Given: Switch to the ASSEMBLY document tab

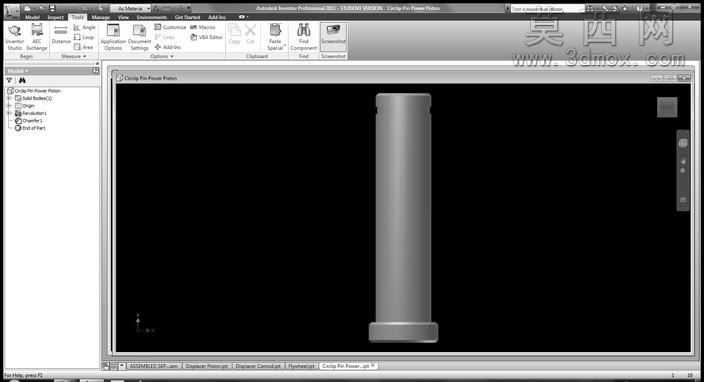Looking at the screenshot, I should coord(154,366).
